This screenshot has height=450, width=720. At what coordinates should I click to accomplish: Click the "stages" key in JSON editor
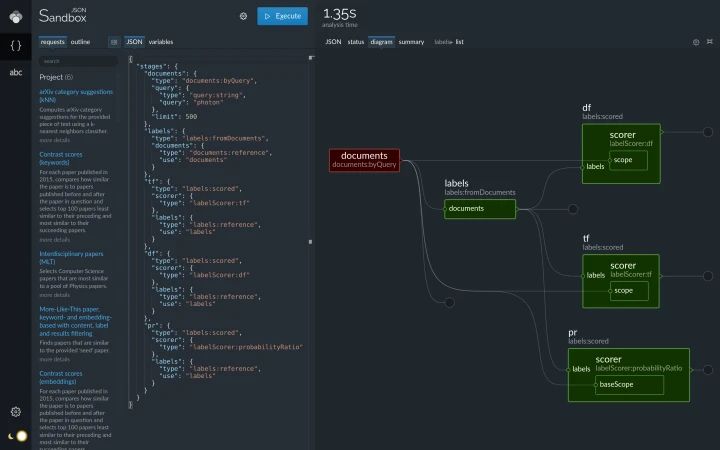[151, 67]
